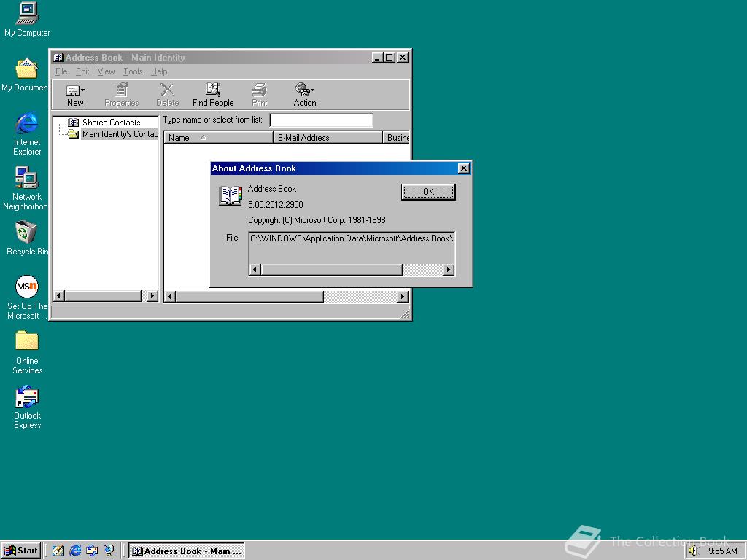Select the Online Services folder icon

pyautogui.click(x=27, y=352)
